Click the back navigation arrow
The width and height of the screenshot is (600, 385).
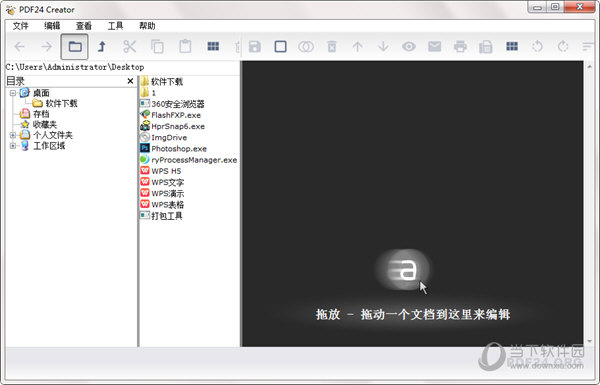[20, 47]
